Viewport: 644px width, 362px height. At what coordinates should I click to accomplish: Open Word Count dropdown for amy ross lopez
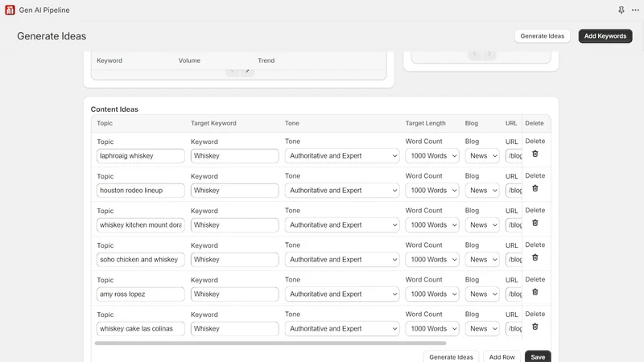(432, 294)
